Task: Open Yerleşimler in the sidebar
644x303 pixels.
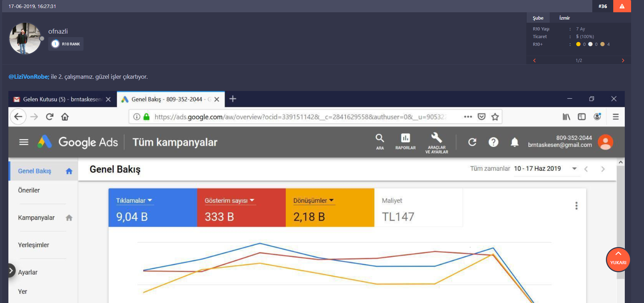Action: (34, 245)
